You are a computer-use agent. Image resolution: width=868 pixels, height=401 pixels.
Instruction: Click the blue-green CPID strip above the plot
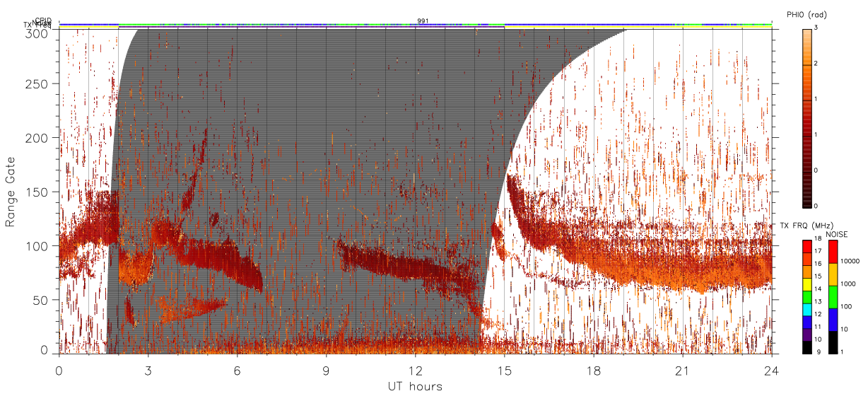[x=416, y=25]
